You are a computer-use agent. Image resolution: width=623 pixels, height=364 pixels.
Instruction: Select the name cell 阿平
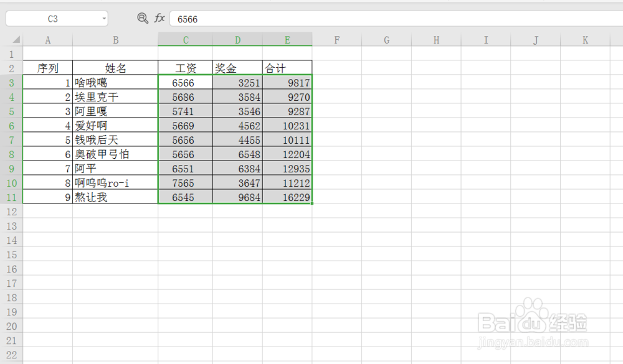115,168
